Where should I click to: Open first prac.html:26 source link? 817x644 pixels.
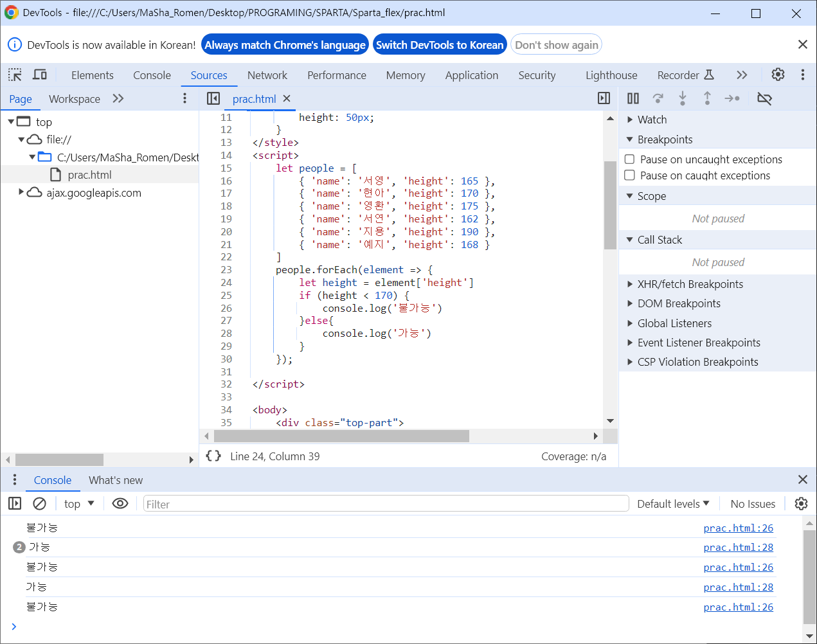coord(738,528)
